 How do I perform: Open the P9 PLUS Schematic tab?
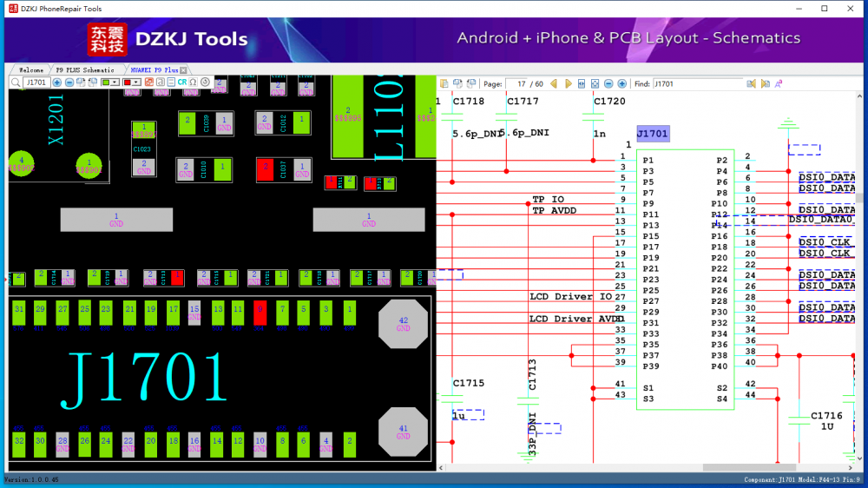[x=84, y=69]
